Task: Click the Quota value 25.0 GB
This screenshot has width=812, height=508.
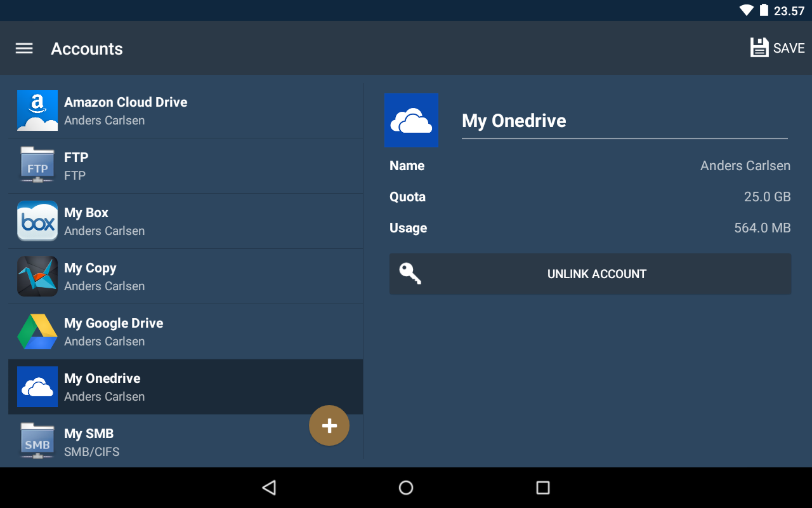Action: (x=768, y=197)
